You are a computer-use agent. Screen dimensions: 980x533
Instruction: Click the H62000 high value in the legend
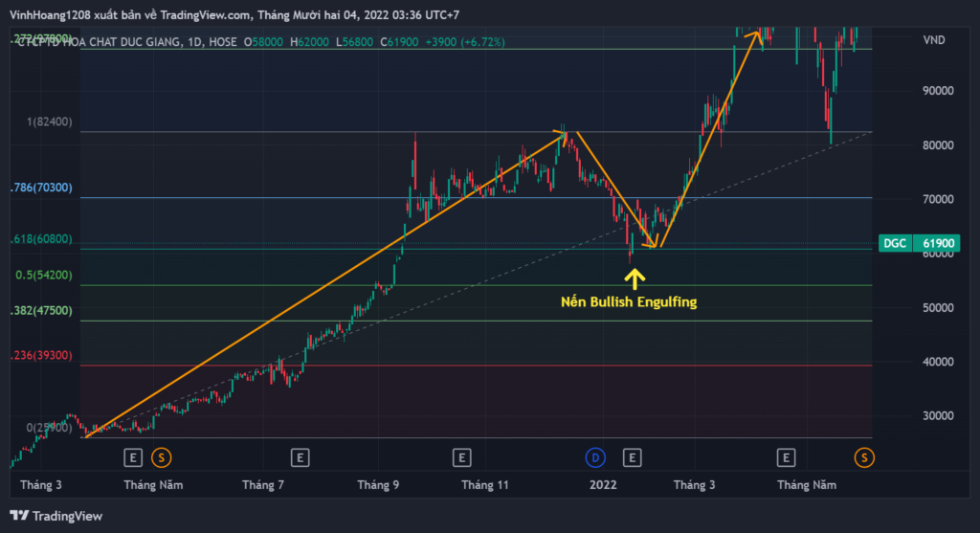point(309,42)
